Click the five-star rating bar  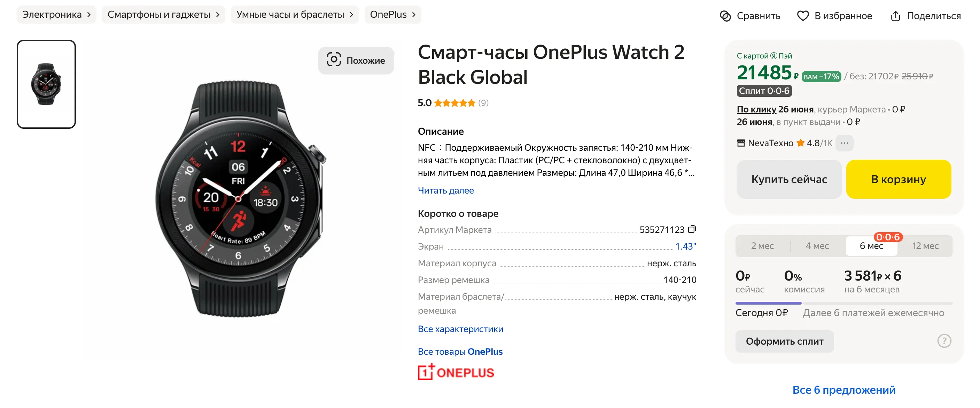(454, 103)
